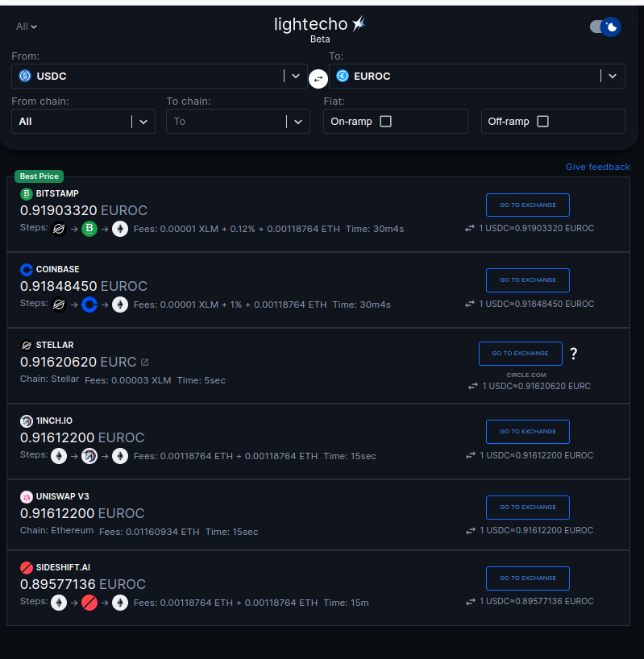Click Go To Exchange for Bitstamp
The height and width of the screenshot is (659, 644).
[x=528, y=205]
